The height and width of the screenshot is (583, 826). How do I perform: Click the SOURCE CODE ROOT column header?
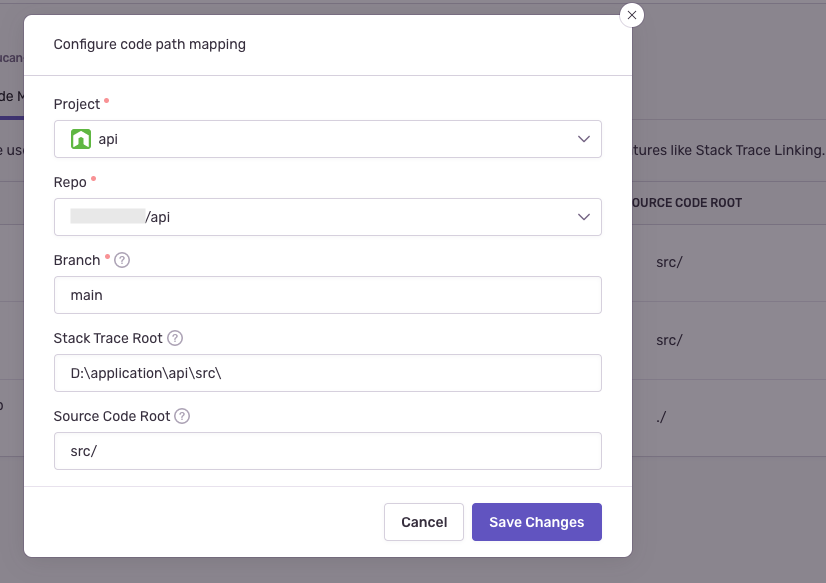tap(687, 202)
